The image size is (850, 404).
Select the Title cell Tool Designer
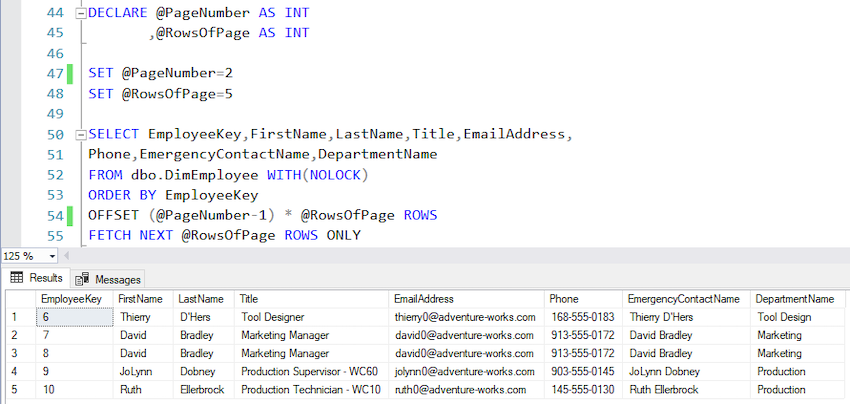pos(311,317)
